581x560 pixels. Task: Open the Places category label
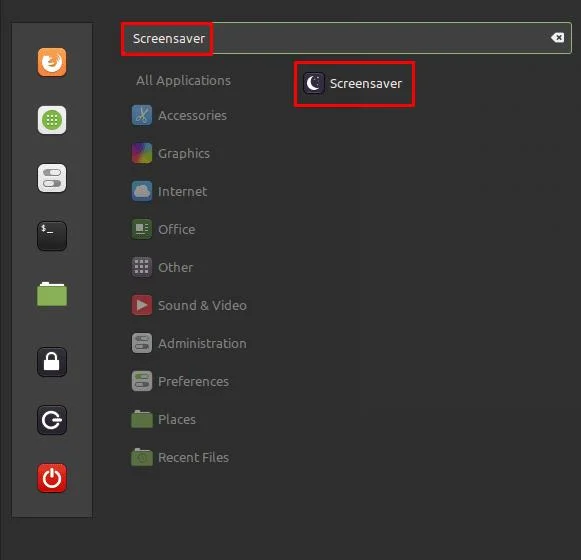tap(177, 420)
